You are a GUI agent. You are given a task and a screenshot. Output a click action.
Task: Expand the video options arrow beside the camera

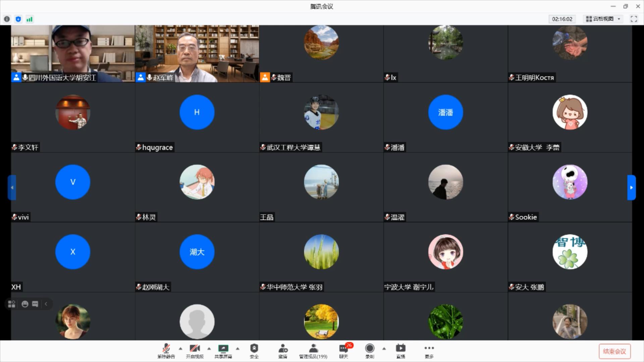coord(209,349)
